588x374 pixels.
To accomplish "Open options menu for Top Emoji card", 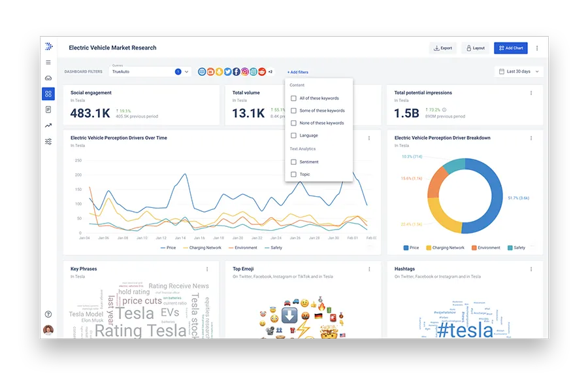I will point(369,269).
